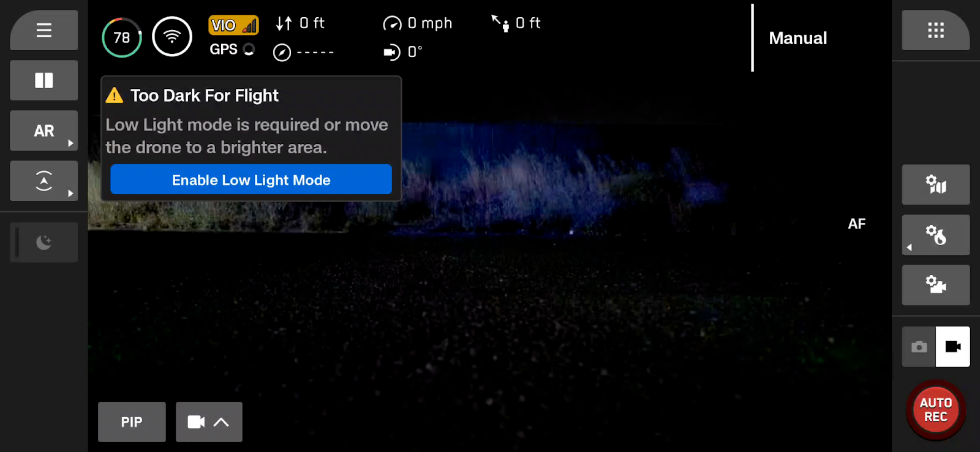Start recording with AUTO REC button

coord(935,410)
